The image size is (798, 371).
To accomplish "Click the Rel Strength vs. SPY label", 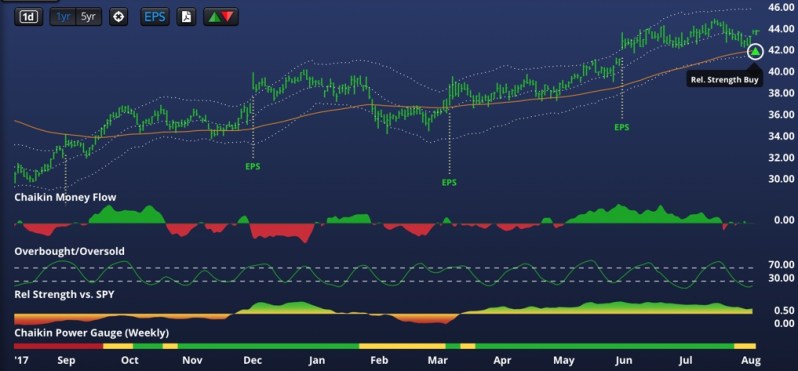I will point(64,295).
